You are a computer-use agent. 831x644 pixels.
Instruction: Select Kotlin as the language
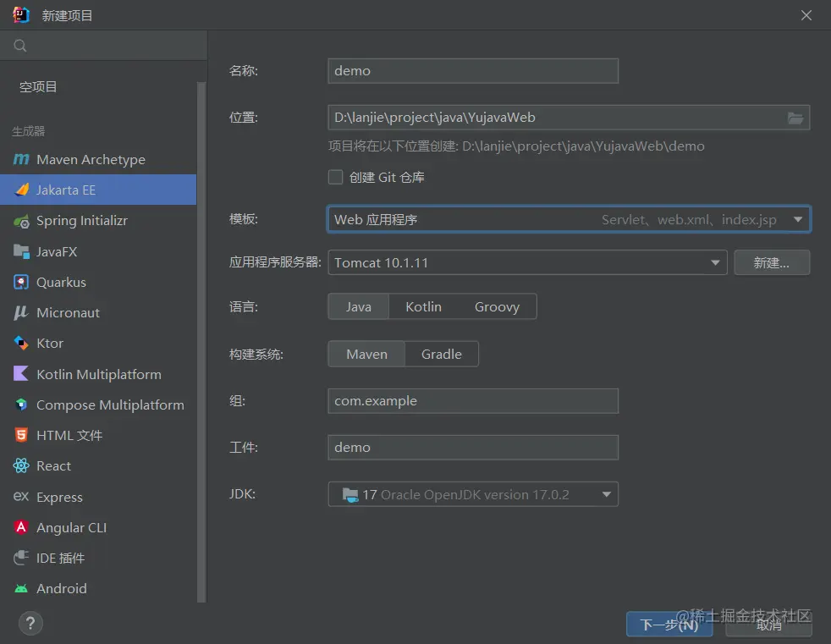click(x=423, y=306)
